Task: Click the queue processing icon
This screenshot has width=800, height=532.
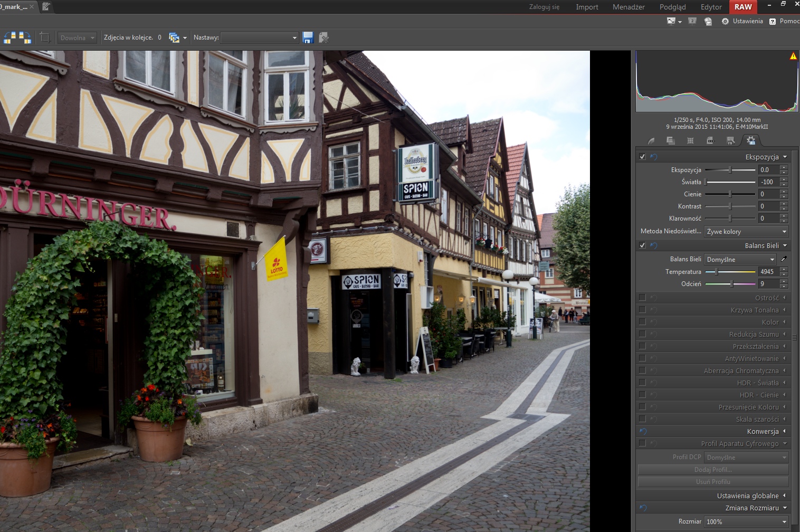Action: pyautogui.click(x=174, y=37)
